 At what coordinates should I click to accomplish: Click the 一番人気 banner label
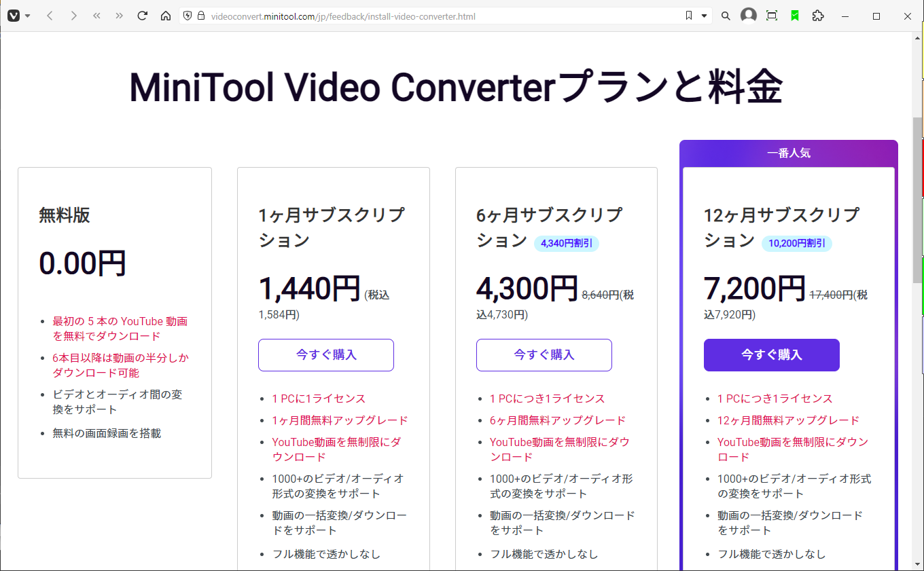pyautogui.click(x=789, y=153)
